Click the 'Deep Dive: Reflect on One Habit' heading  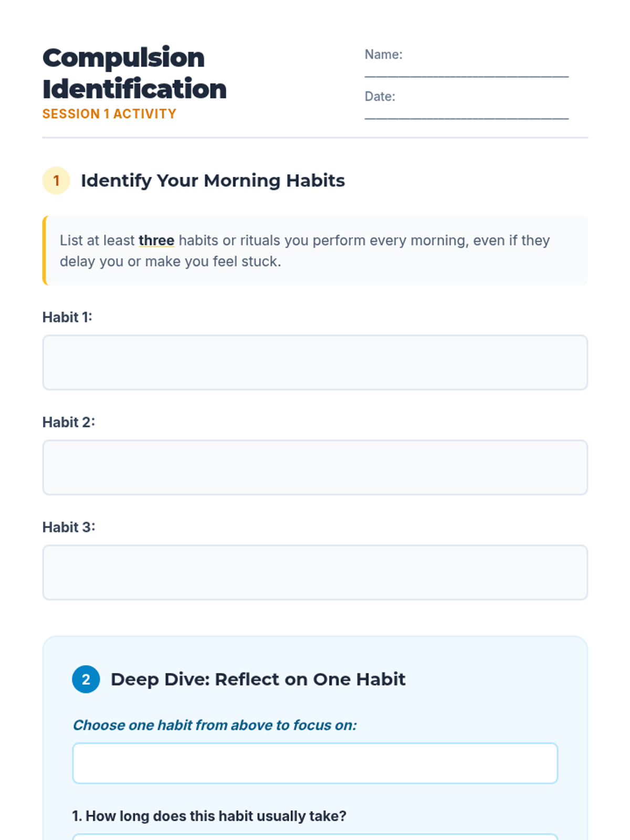(x=258, y=679)
